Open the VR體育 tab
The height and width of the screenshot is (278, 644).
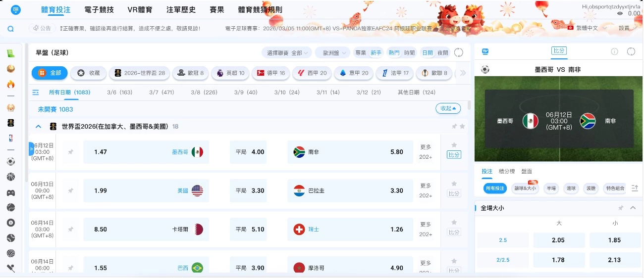pyautogui.click(x=139, y=10)
